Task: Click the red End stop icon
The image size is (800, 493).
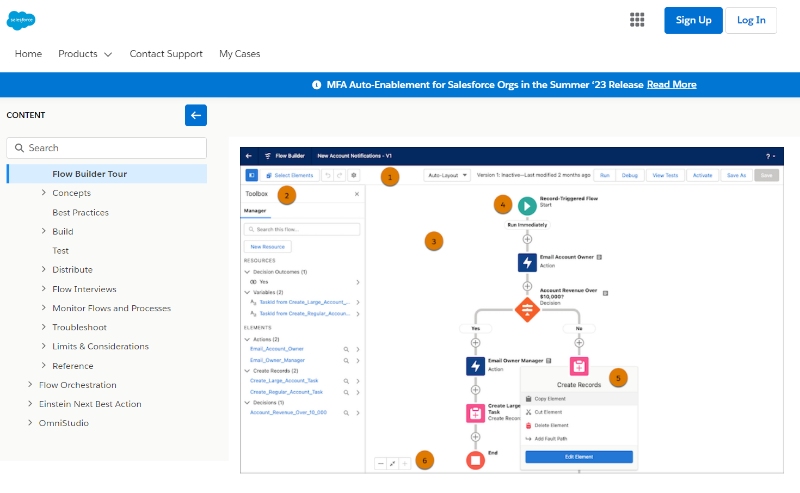Action: coord(475,460)
